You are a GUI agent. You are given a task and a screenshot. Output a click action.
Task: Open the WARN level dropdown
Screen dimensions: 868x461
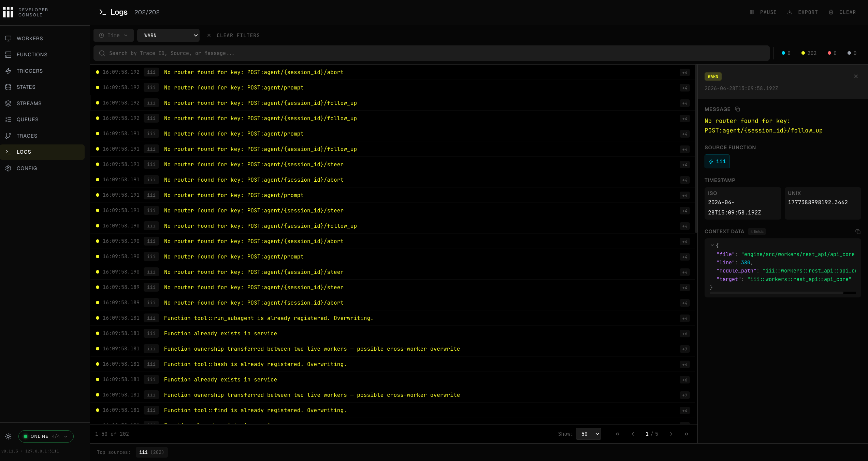click(168, 36)
